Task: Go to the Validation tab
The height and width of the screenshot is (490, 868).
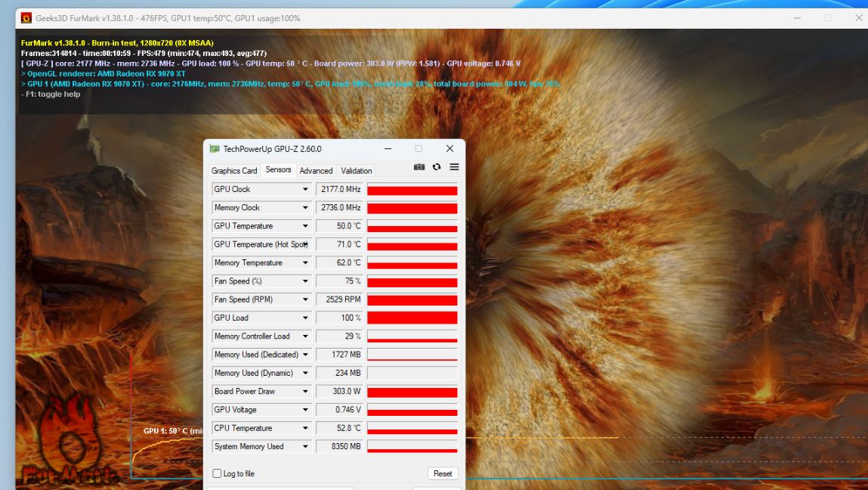Action: (x=357, y=171)
